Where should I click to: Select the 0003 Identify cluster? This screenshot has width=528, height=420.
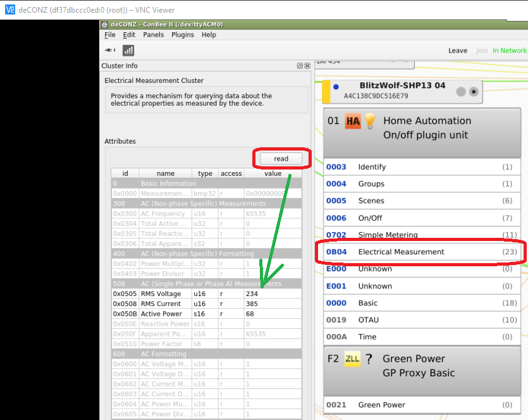(422, 167)
